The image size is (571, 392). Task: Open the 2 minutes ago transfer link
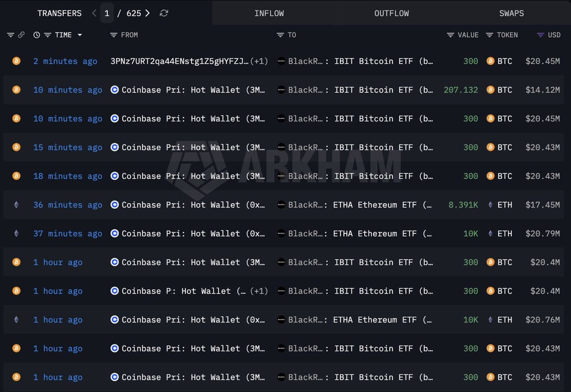pos(65,61)
